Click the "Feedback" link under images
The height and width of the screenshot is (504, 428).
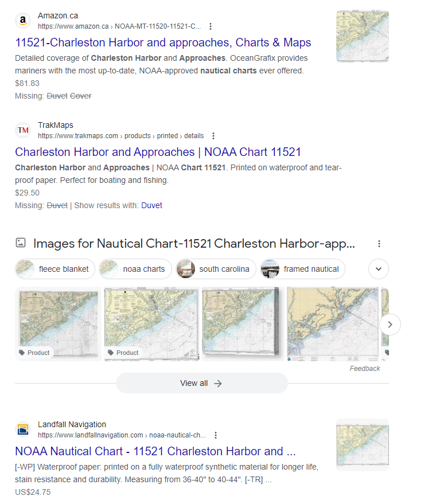364,369
